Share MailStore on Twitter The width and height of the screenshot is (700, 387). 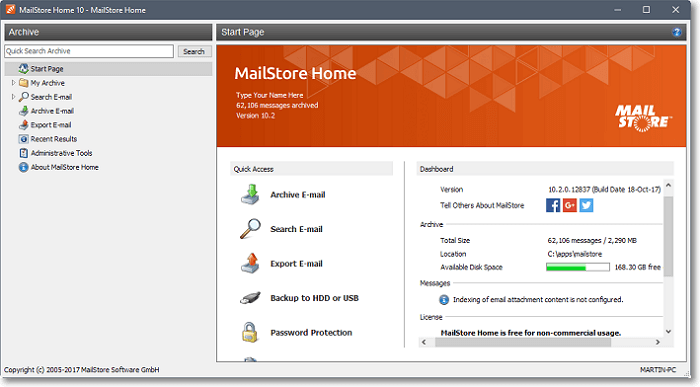(x=586, y=205)
